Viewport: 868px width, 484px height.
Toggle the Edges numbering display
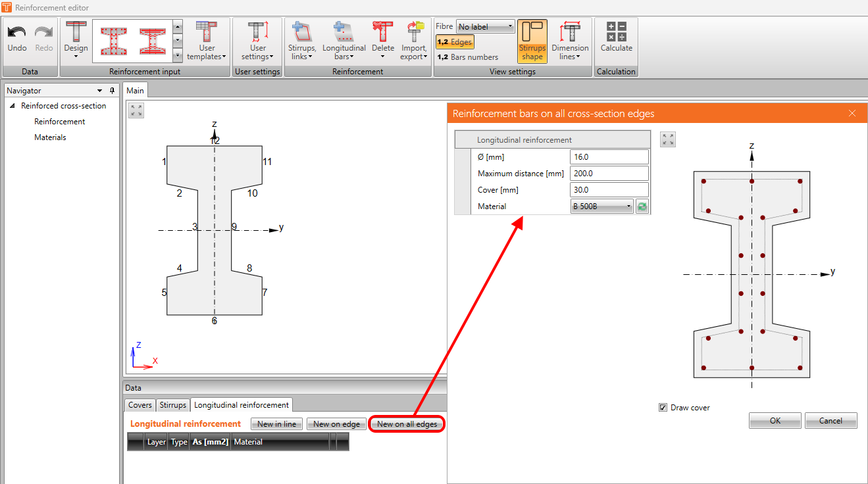[455, 42]
